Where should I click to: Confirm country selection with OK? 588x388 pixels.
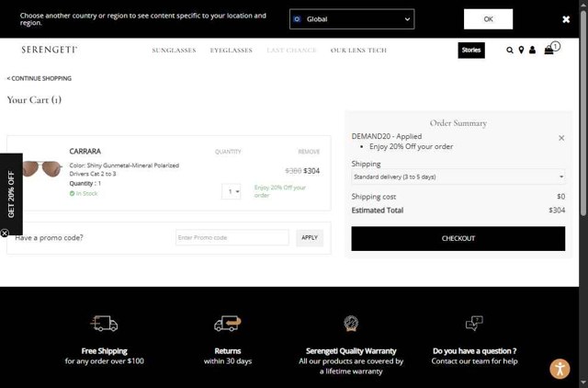(x=488, y=19)
